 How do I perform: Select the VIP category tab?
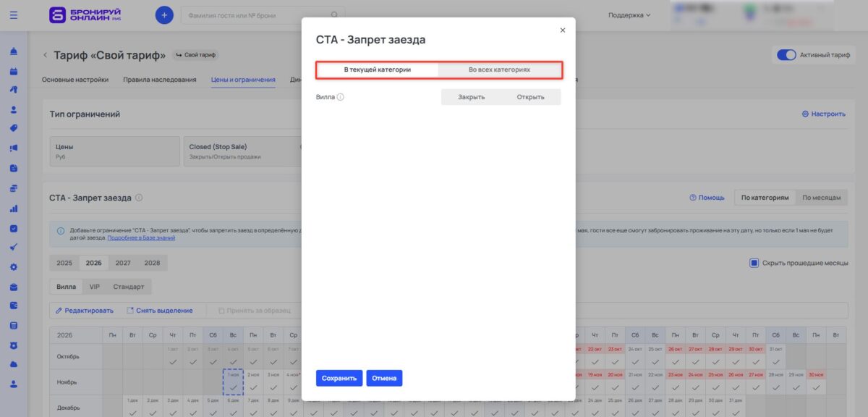95,287
